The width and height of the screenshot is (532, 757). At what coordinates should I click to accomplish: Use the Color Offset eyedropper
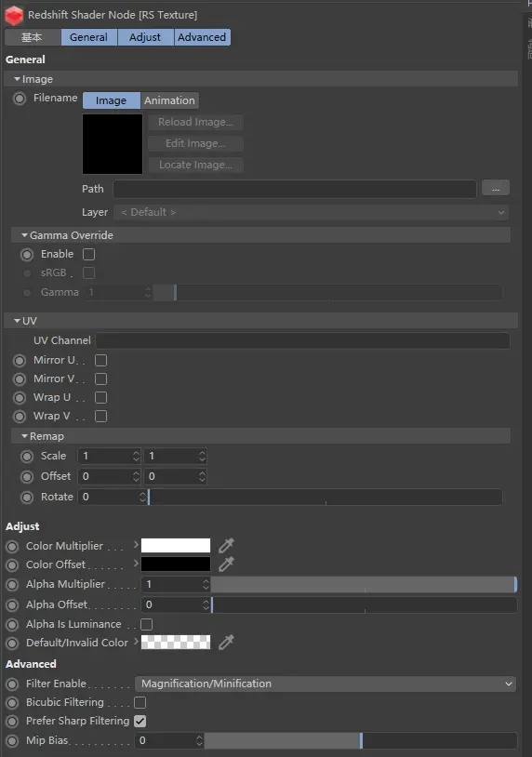pyautogui.click(x=226, y=564)
